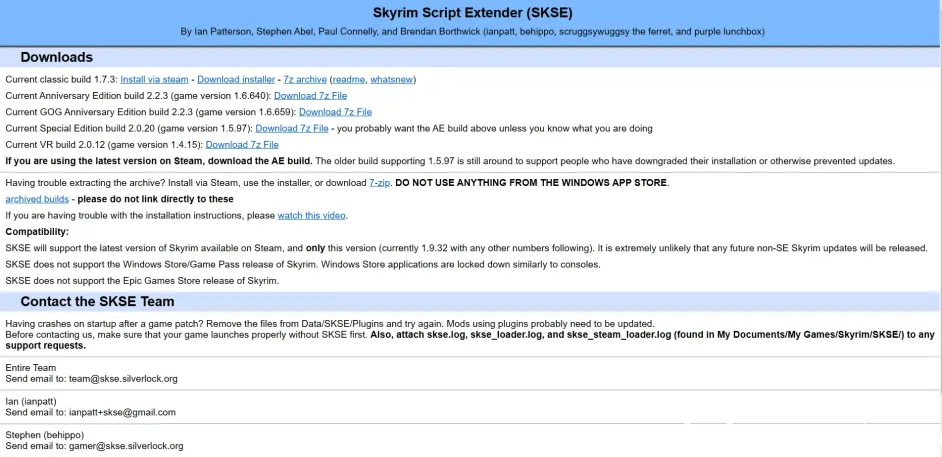Download 7z File for VR build 2.0.12
The width and height of the screenshot is (942, 457).
[241, 145]
